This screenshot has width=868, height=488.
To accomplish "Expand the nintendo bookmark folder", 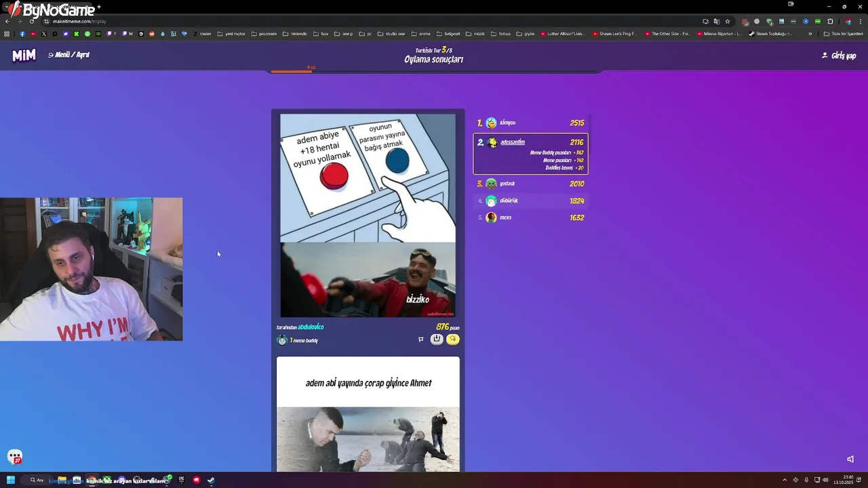I will [295, 33].
